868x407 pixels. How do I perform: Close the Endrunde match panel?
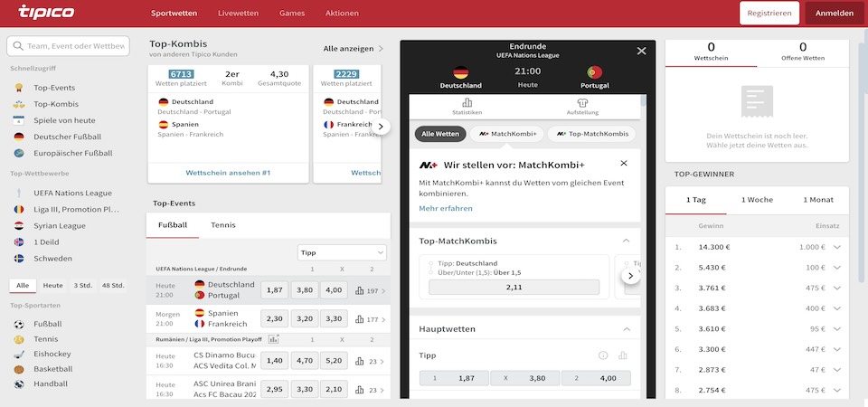click(642, 51)
